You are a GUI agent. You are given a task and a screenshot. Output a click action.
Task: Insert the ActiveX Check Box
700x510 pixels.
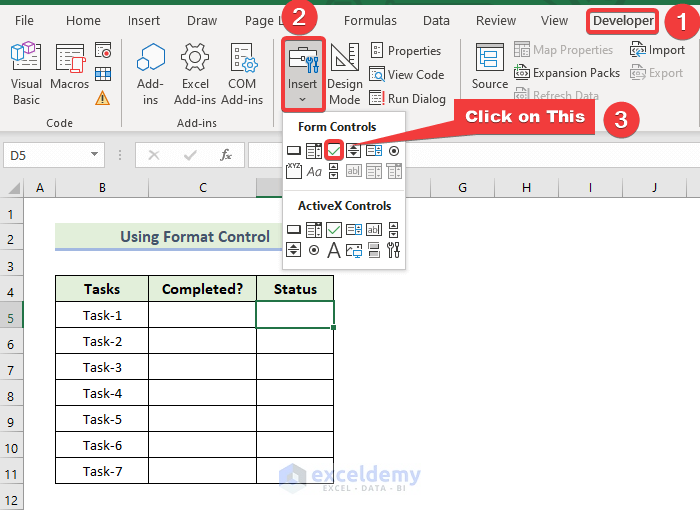click(x=333, y=230)
